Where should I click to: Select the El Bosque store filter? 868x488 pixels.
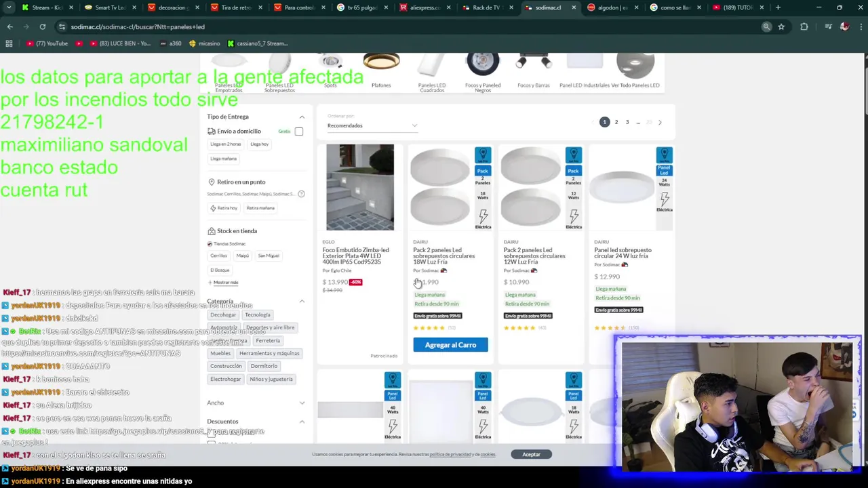[x=220, y=270]
